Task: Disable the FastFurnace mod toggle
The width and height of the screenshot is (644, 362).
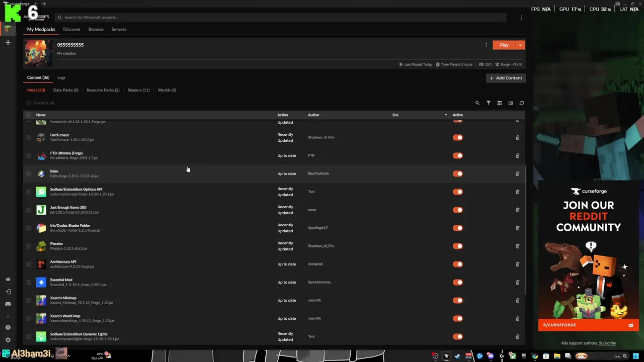Action: [457, 137]
